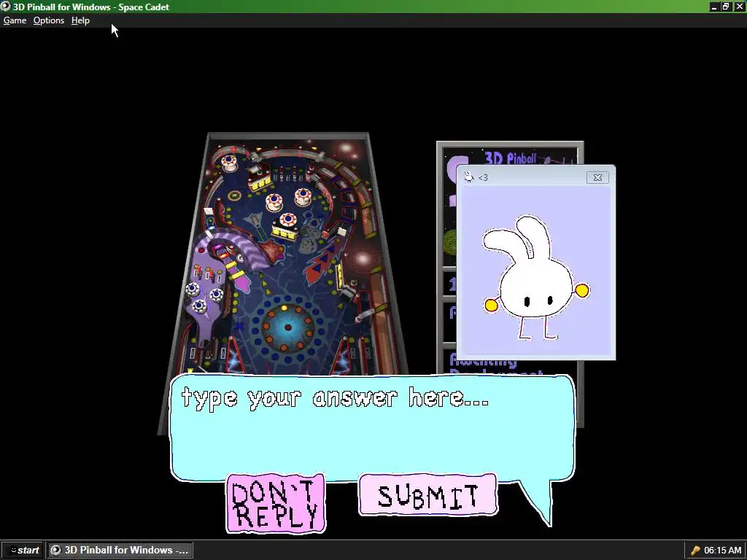Focus the 'type your answer here...' field
Image resolution: width=747 pixels, height=560 pixels.
371,427
